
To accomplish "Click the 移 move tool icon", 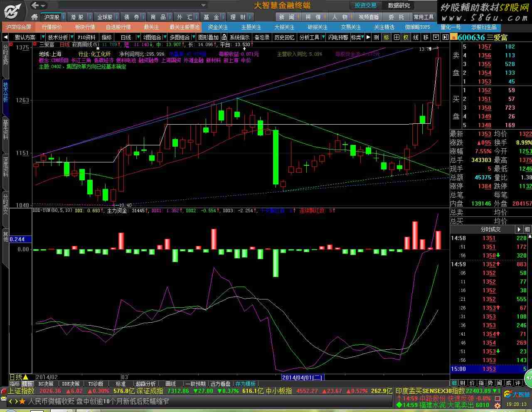I will coord(426,37).
